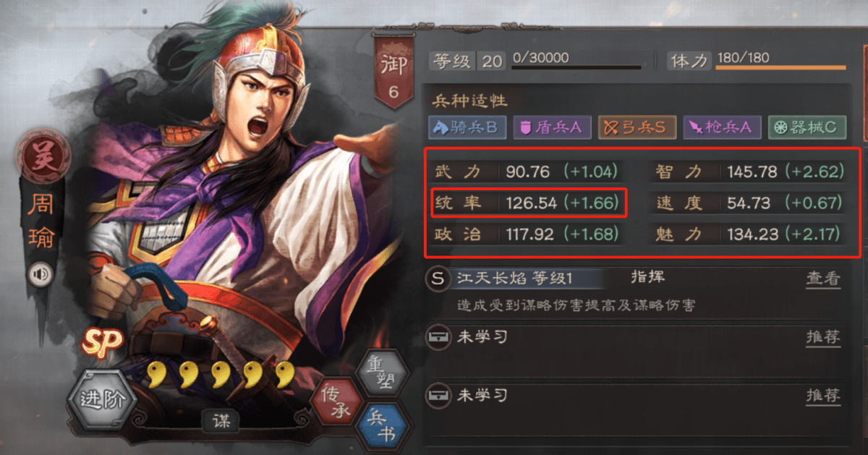868x455 pixels.
Task: Click the 统率 126.54 stat row
Action: [529, 203]
